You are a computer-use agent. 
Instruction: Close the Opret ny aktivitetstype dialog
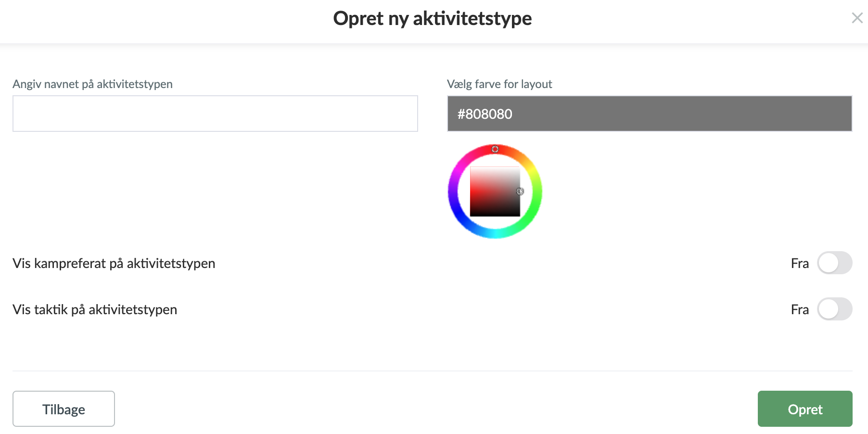tap(857, 18)
